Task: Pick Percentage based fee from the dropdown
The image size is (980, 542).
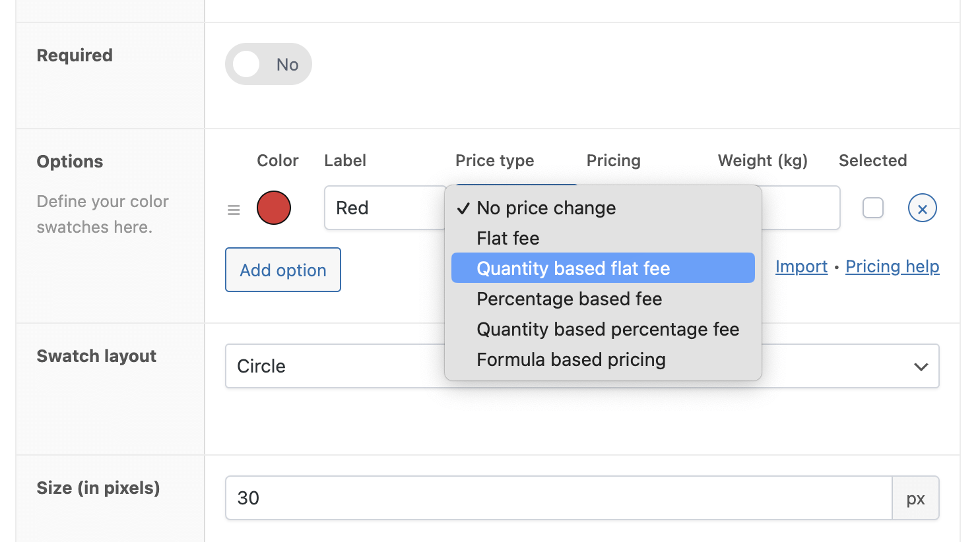Action: 569,299
